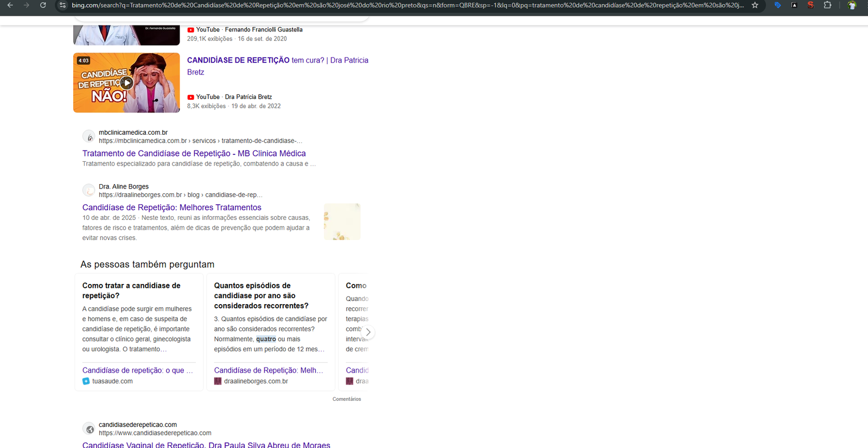
Task: Reload the page with the refresh icon
Action: 43,5
